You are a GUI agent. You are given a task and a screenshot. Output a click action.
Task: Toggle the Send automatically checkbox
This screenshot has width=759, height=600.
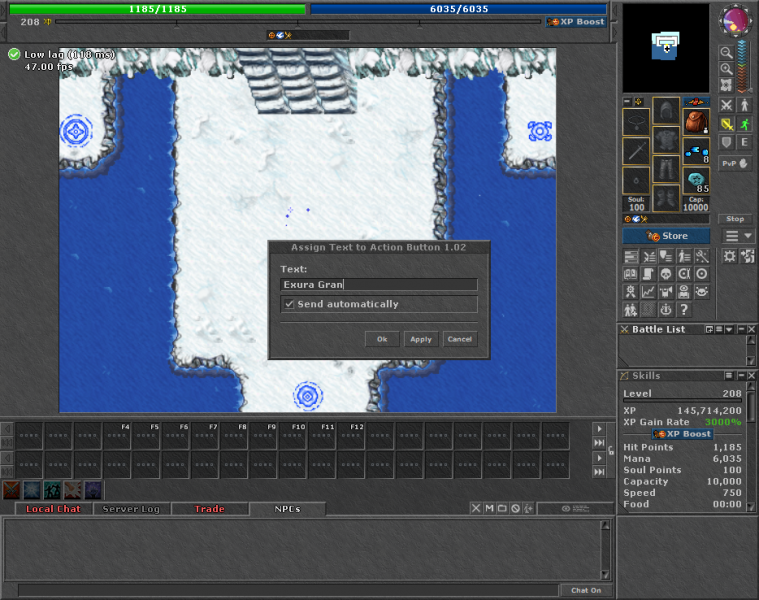pos(289,304)
